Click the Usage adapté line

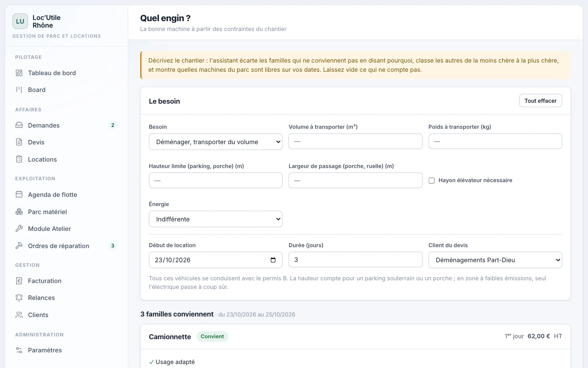[172, 362]
